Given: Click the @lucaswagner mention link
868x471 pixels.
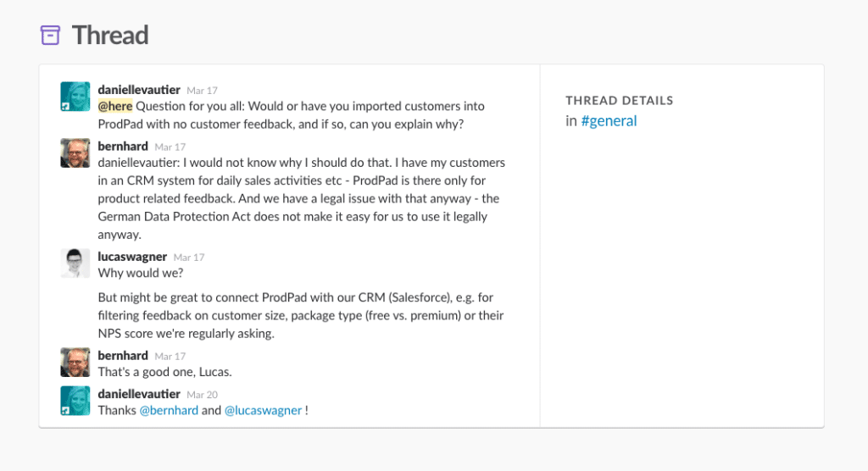Looking at the screenshot, I should click(x=263, y=411).
